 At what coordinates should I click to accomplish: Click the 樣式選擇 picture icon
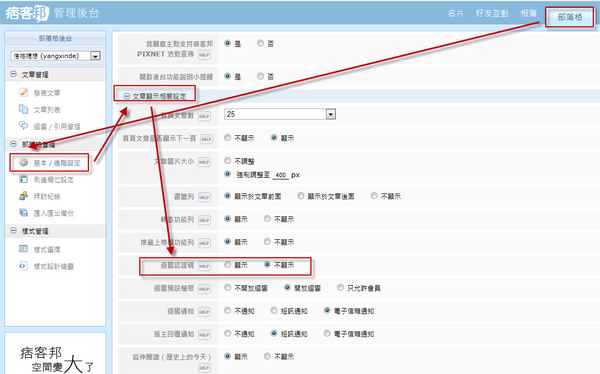pyautogui.click(x=24, y=249)
